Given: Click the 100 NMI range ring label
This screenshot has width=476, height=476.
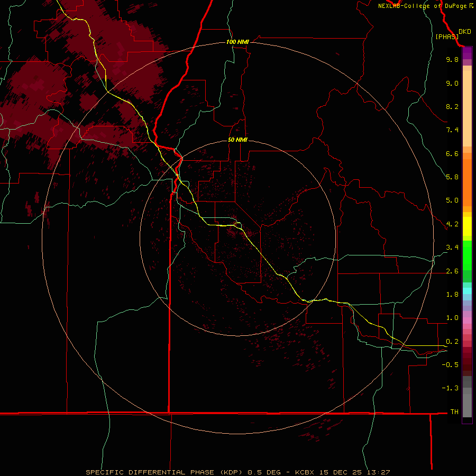Looking at the screenshot, I should [x=237, y=42].
